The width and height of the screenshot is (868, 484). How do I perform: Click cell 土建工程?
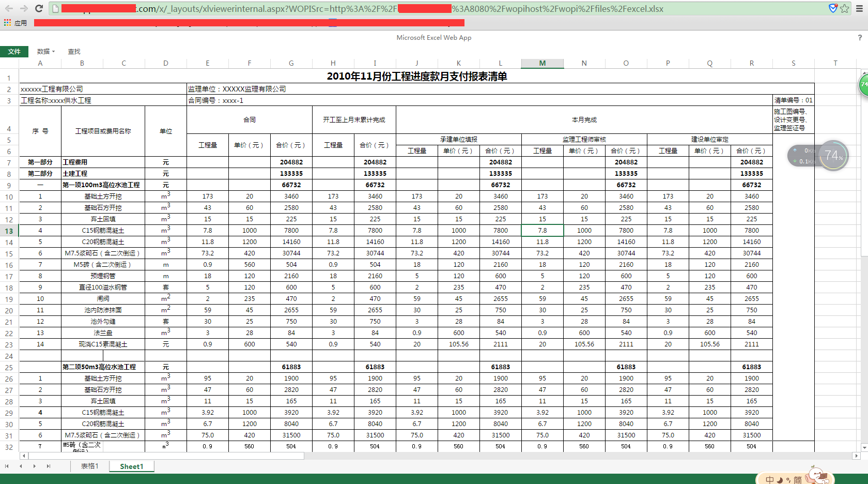[x=103, y=174]
